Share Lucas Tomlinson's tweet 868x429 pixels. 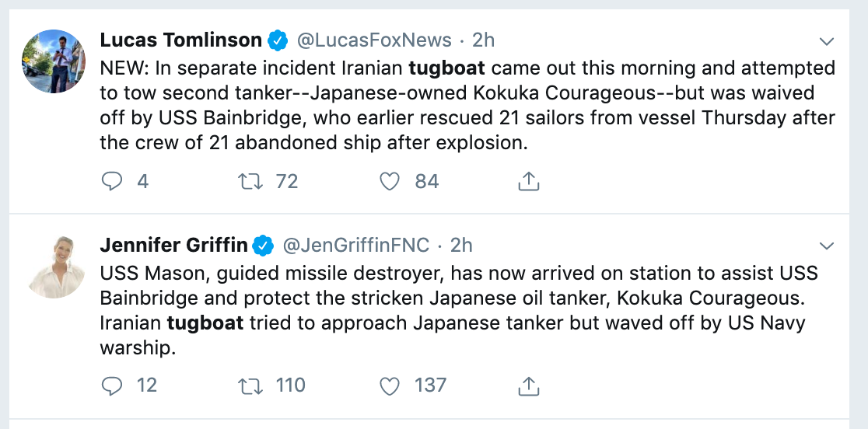[528, 182]
